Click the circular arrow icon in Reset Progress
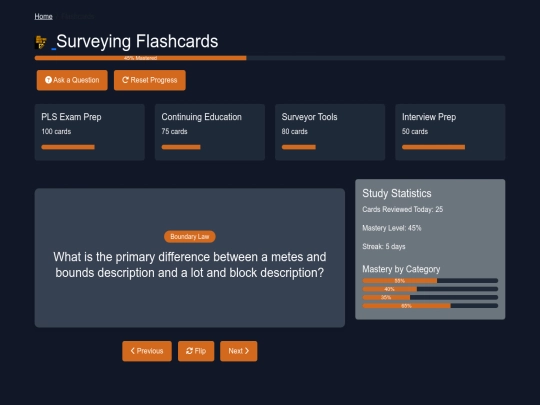This screenshot has width=540, height=405. tap(125, 80)
